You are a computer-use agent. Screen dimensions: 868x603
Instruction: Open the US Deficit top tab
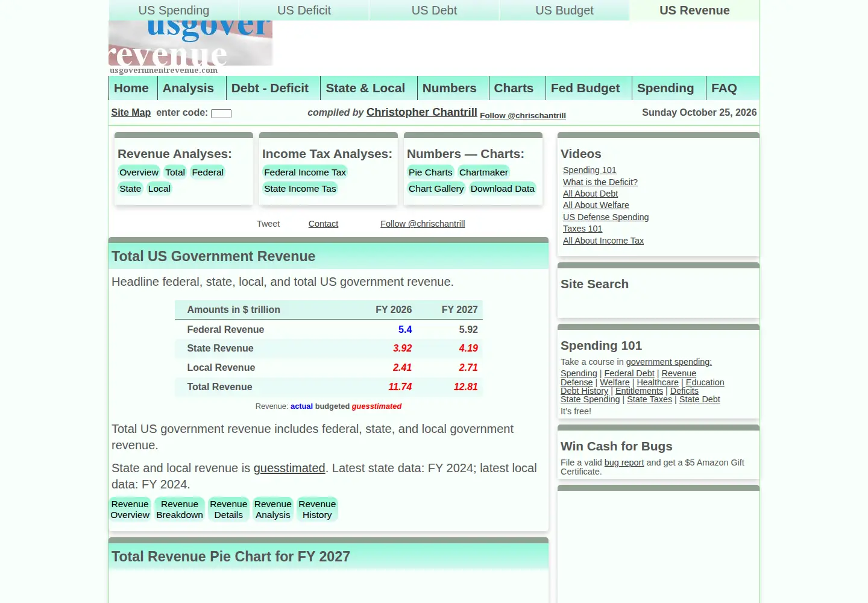[x=304, y=10]
